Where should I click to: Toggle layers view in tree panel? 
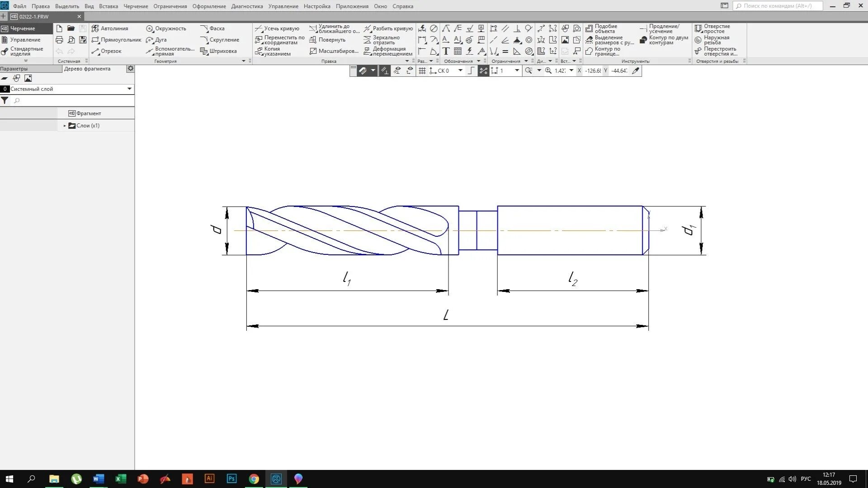pos(5,78)
